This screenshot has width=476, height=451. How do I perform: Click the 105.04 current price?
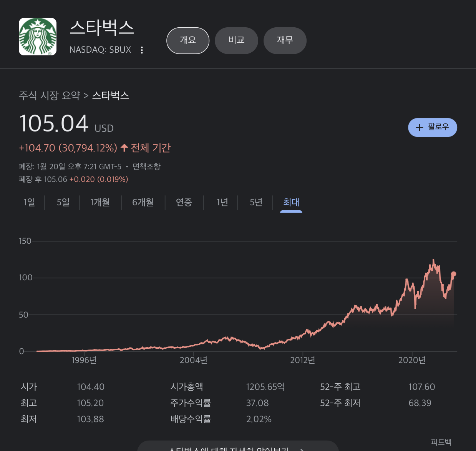(x=54, y=123)
